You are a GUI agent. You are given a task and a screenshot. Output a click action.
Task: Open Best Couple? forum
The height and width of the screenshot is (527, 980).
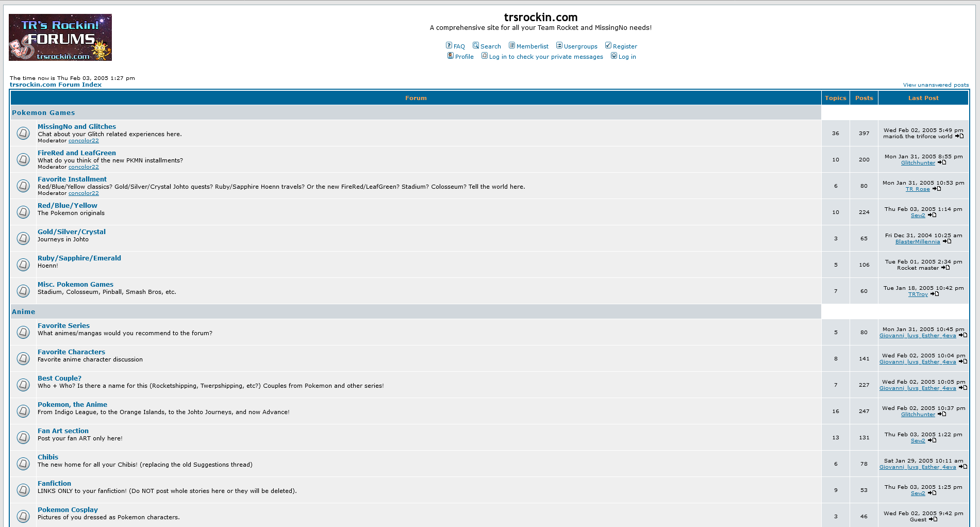(x=59, y=378)
